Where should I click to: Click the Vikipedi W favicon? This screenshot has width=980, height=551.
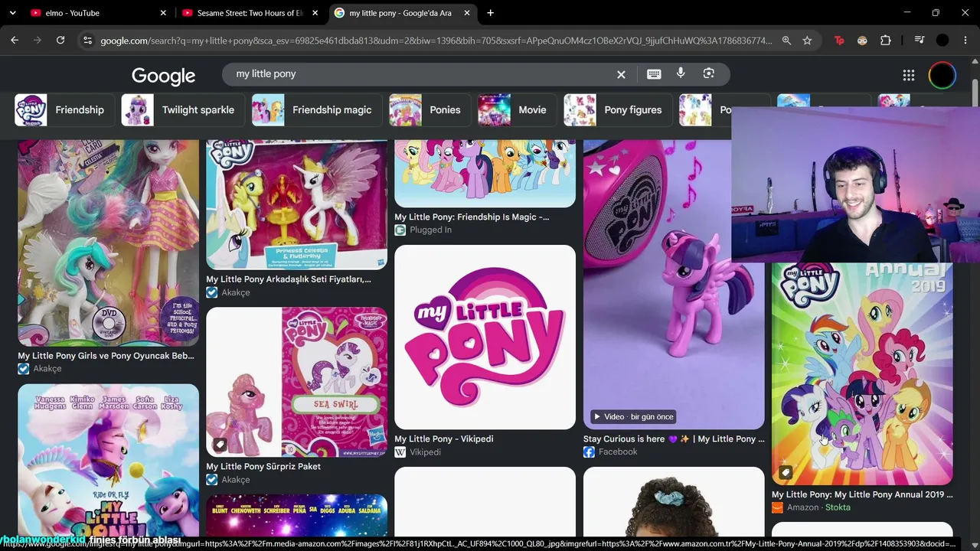click(400, 452)
